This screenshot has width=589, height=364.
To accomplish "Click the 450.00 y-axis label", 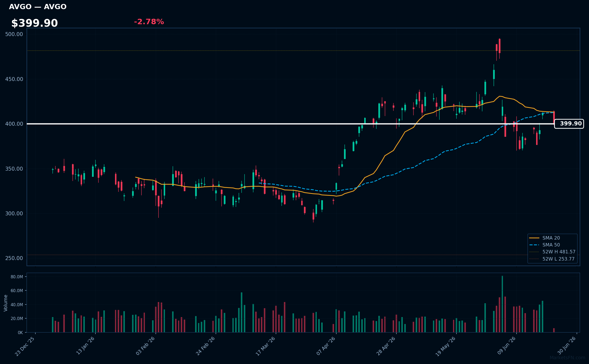I will (14, 79).
